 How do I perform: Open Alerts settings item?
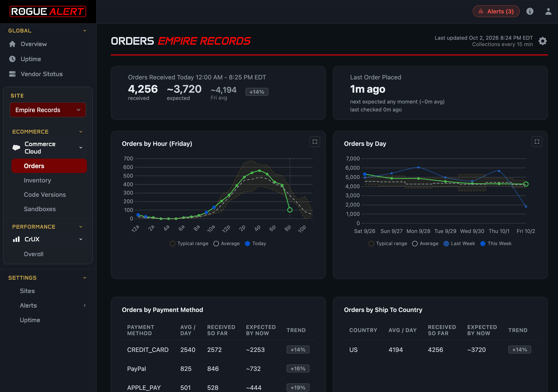click(28, 305)
